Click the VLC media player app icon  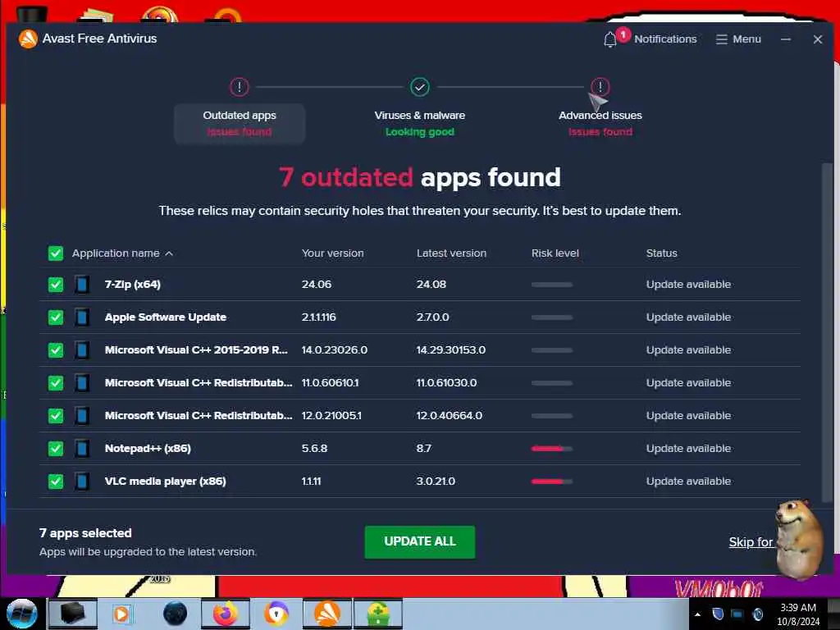82,481
